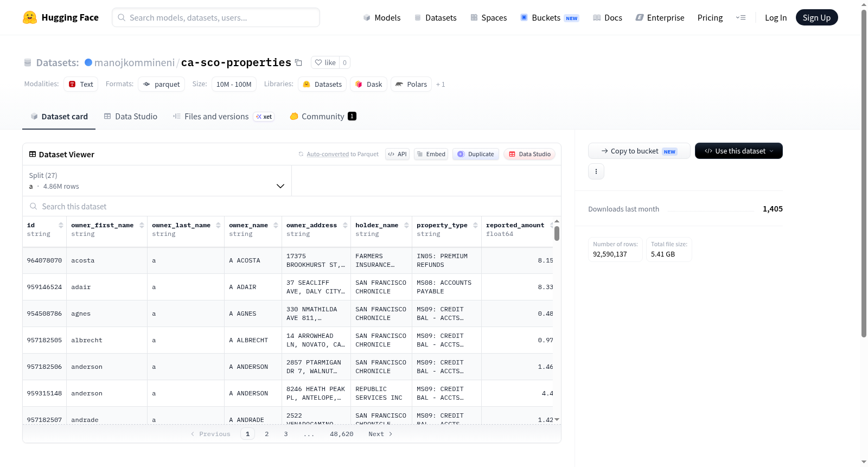Go to page 3 of the table

coord(286,434)
